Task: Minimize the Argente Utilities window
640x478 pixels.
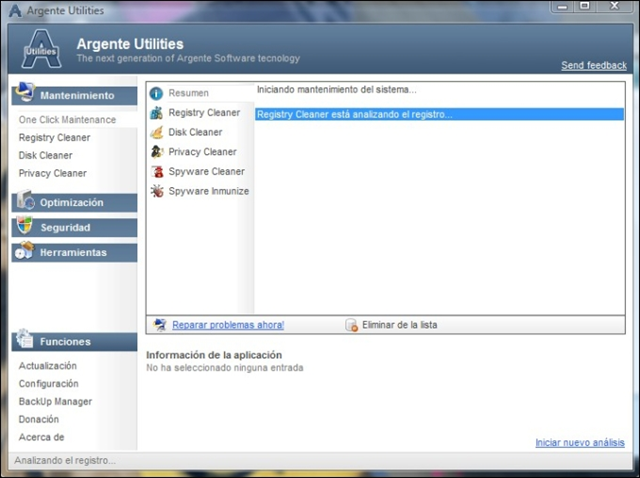Action: coord(562,7)
